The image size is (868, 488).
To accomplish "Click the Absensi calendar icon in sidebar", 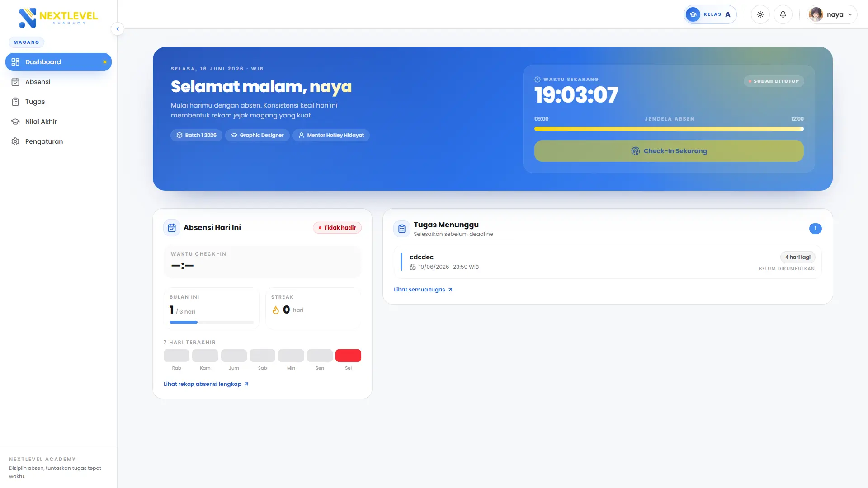I will coord(15,82).
